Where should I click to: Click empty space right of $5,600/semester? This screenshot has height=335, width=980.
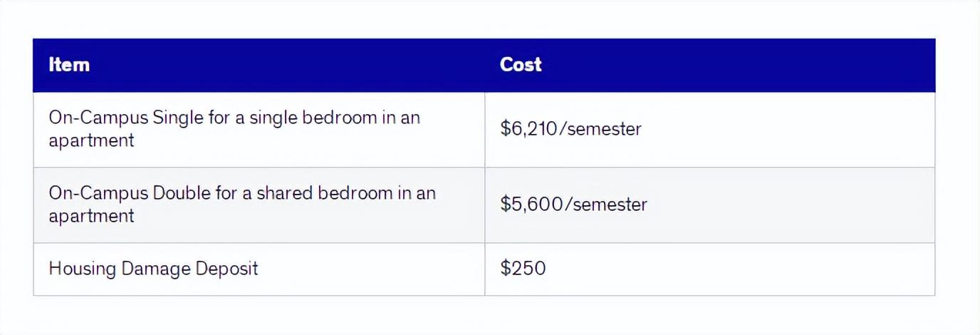click(x=783, y=205)
